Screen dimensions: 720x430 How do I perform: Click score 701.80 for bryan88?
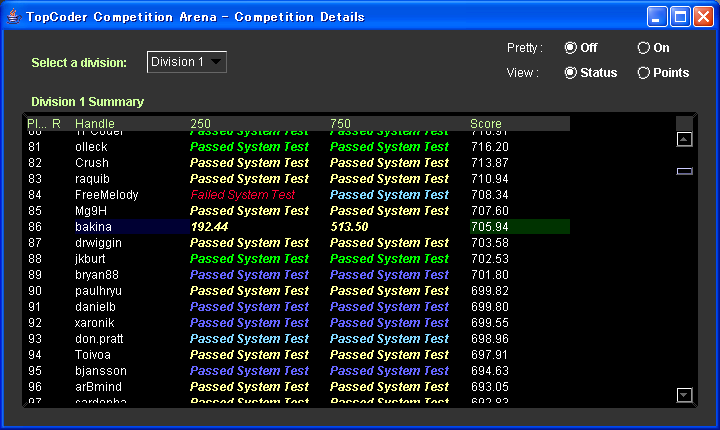click(489, 275)
